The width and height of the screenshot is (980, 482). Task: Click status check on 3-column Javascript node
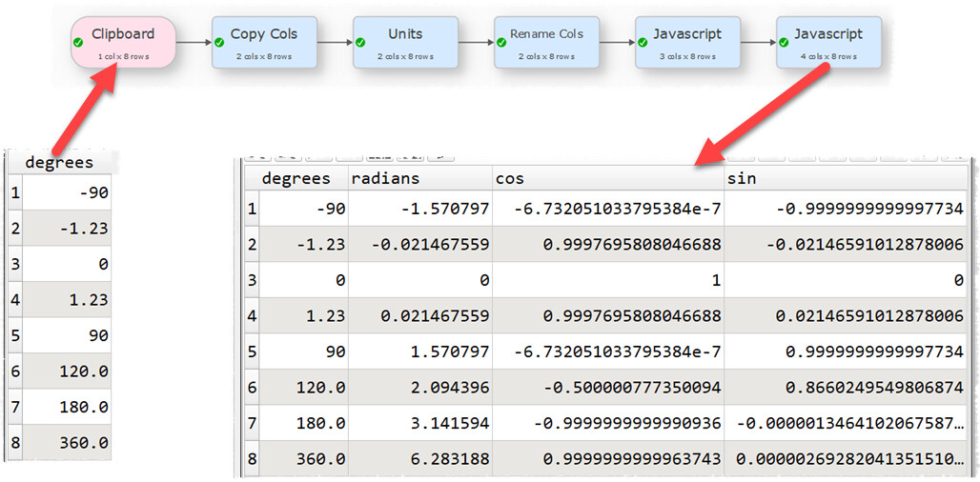643,43
